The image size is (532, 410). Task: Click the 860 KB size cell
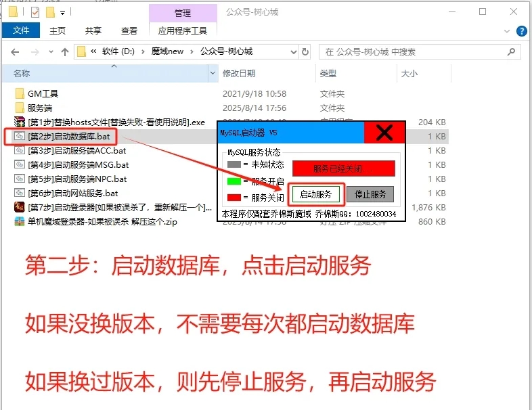tap(432, 221)
